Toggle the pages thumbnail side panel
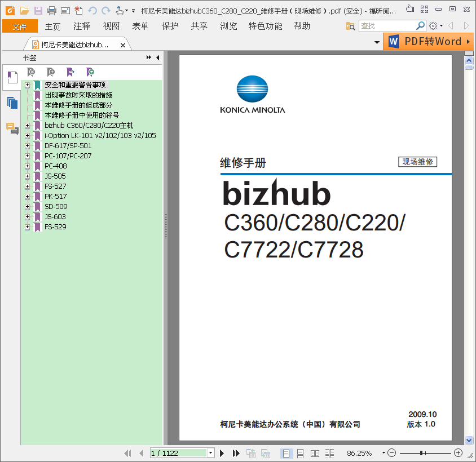 coord(12,103)
